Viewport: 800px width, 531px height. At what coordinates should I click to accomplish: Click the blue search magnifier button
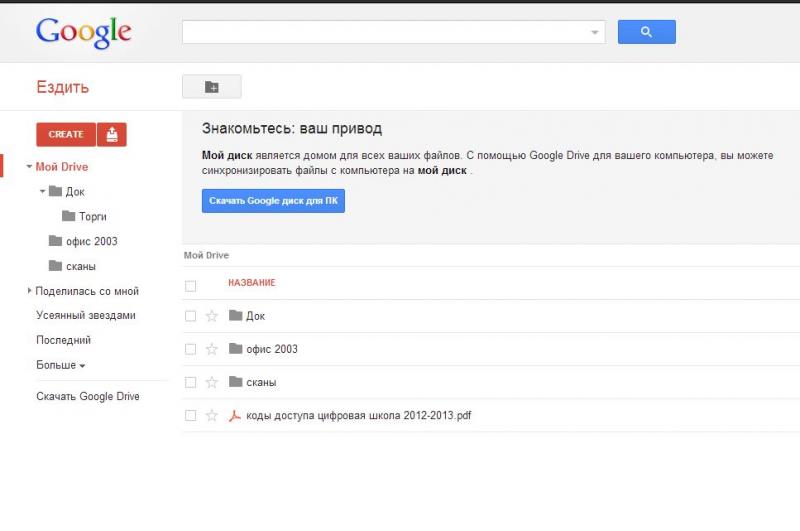(646, 32)
